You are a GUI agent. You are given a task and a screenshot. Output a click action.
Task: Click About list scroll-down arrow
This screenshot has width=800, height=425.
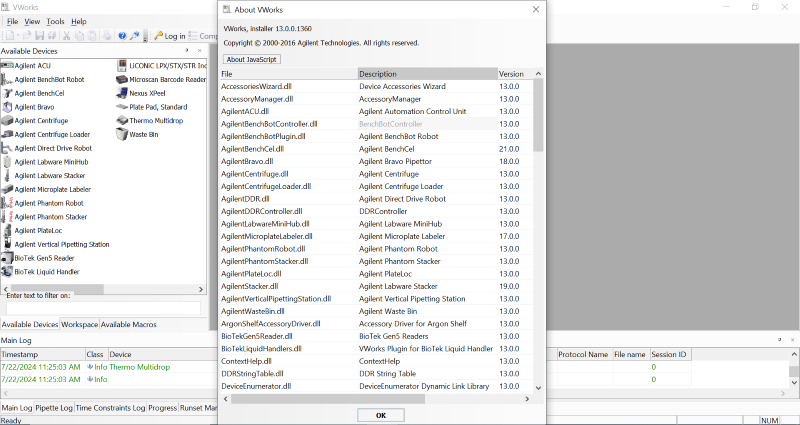pyautogui.click(x=538, y=388)
